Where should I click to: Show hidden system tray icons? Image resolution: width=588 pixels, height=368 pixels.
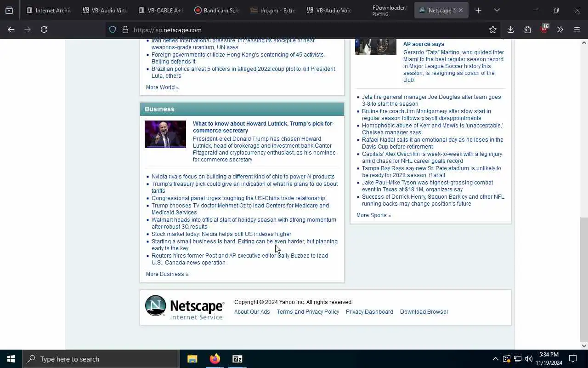pos(495,359)
